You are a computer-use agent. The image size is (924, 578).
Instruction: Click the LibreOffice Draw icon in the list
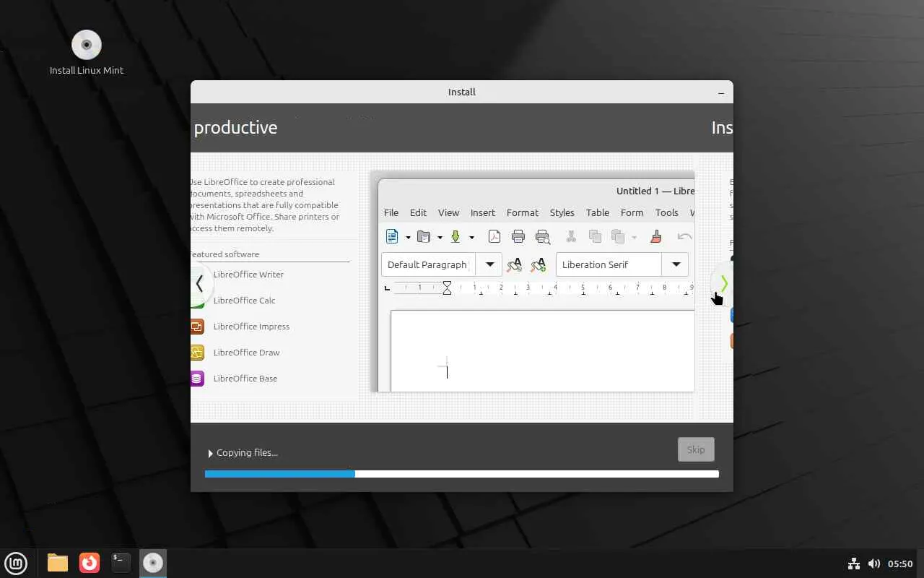(196, 353)
